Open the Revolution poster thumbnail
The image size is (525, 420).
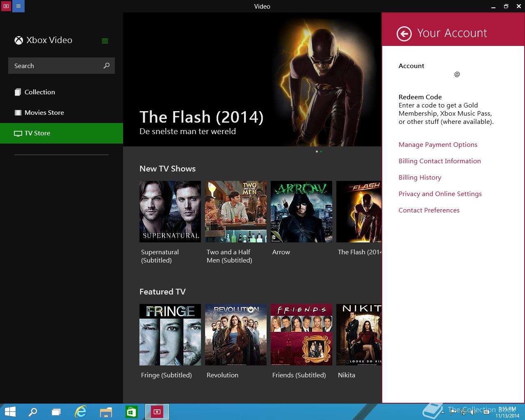(236, 335)
